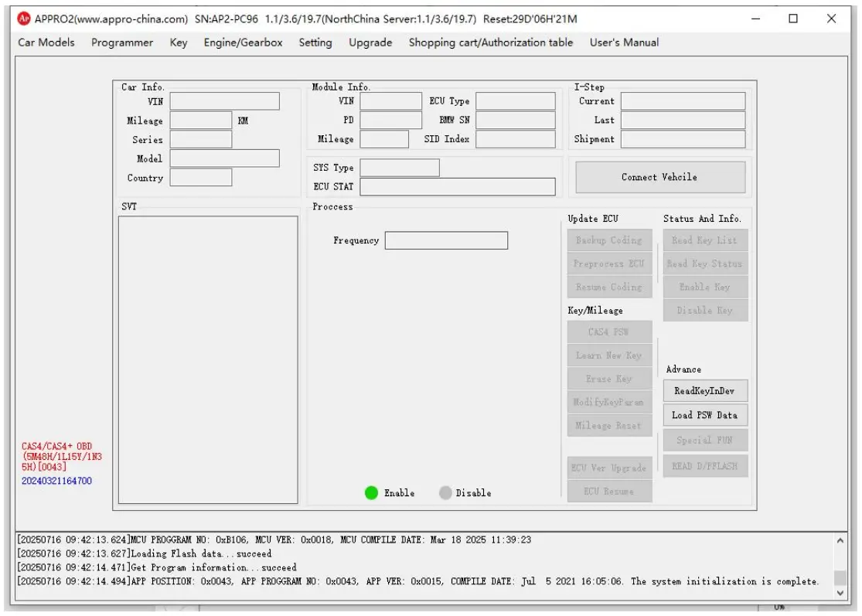
Task: Click the log scrollbar thumb
Action: point(840,578)
